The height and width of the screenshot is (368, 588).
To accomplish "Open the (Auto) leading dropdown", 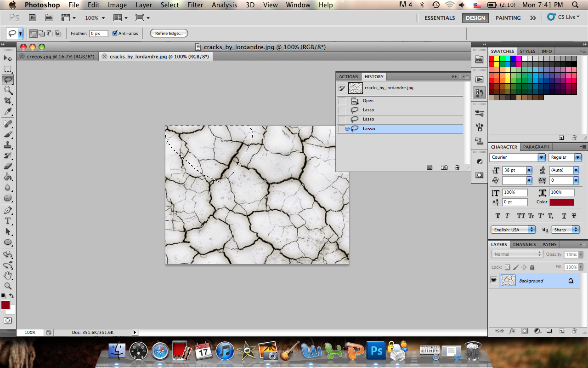I will [576, 170].
